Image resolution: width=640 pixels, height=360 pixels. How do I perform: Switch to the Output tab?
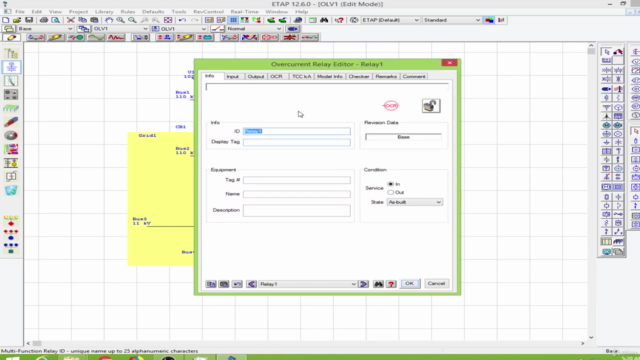click(x=256, y=76)
